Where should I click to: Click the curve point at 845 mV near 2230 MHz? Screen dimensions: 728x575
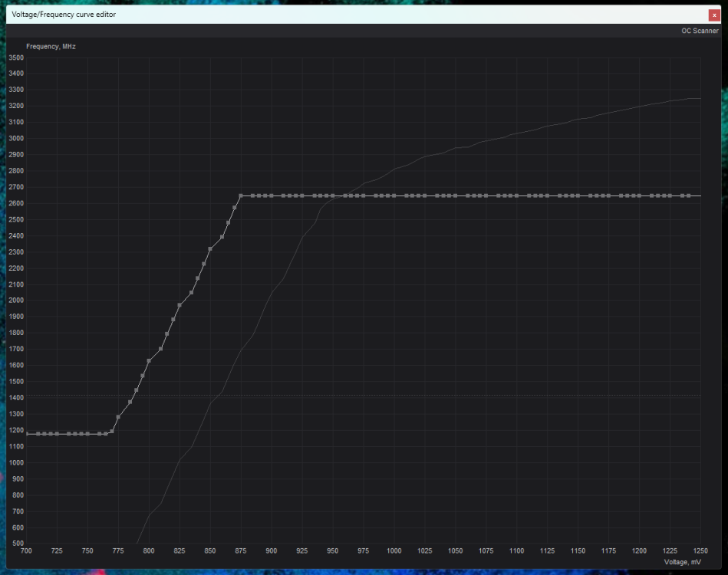203,264
